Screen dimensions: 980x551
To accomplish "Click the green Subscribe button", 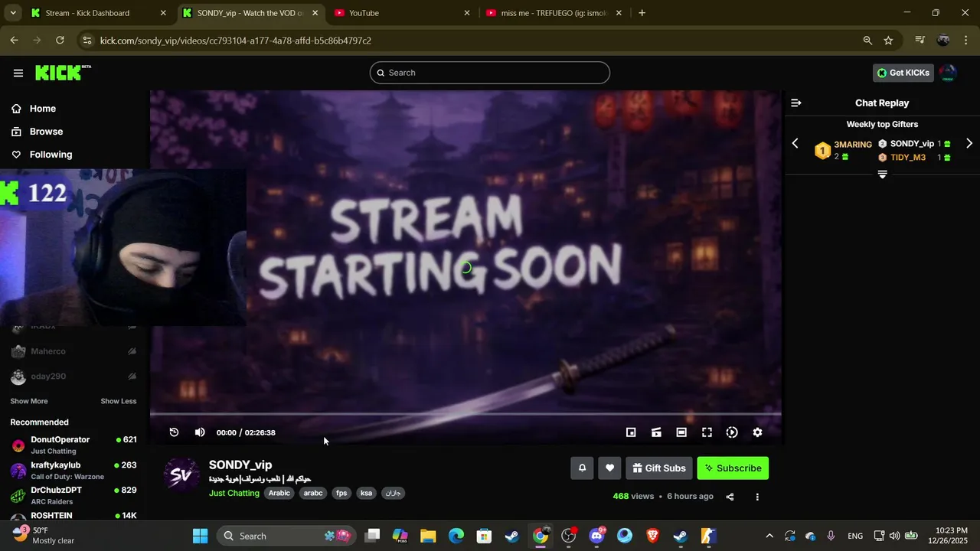I will tap(733, 468).
